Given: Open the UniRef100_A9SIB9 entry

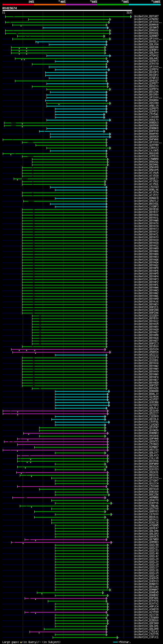Looking at the screenshot, I should pos(146,103).
